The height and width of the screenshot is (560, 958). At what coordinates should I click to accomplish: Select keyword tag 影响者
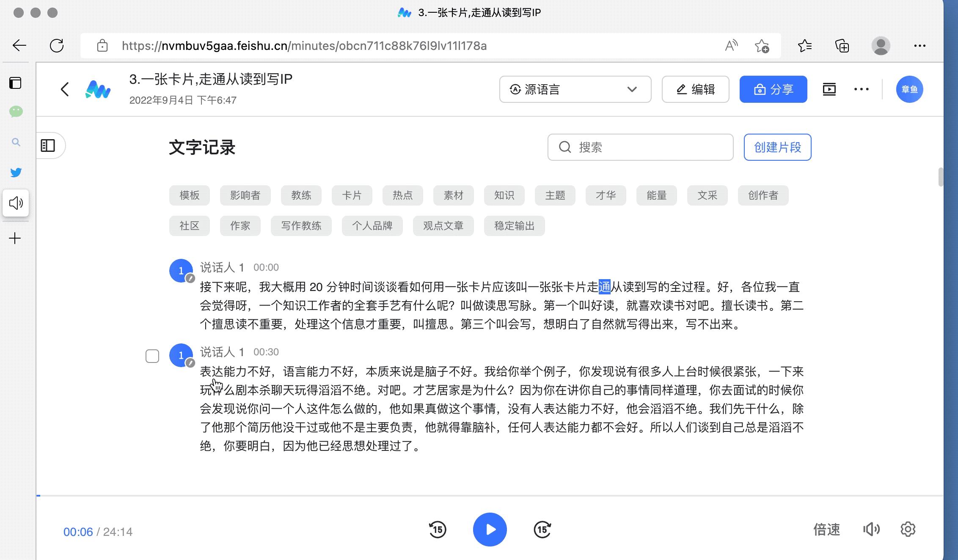tap(245, 195)
